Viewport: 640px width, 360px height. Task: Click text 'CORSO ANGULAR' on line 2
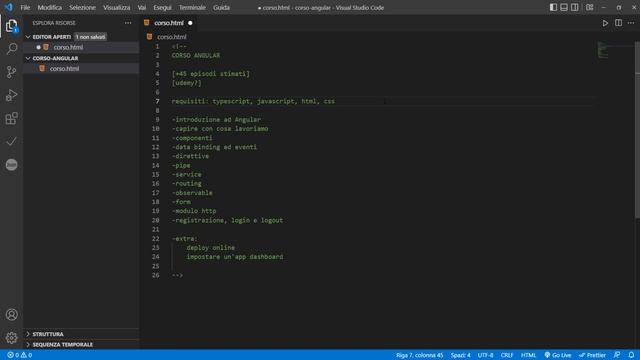pyautogui.click(x=196, y=56)
